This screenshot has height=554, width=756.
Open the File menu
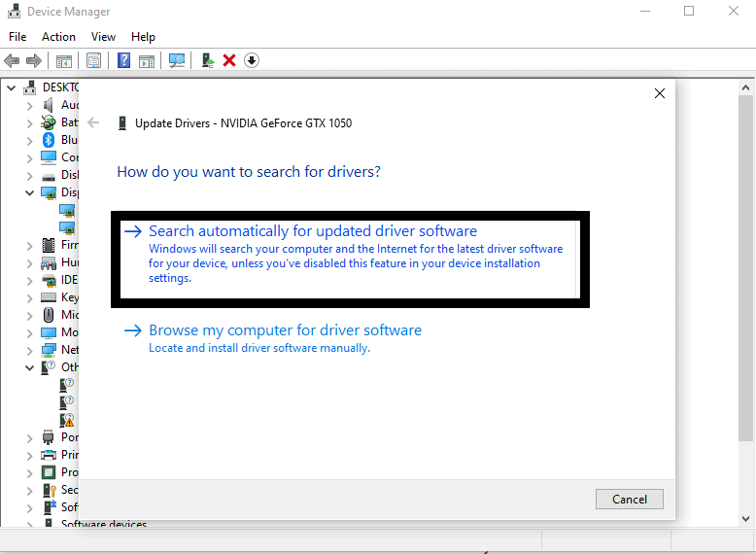[17, 37]
